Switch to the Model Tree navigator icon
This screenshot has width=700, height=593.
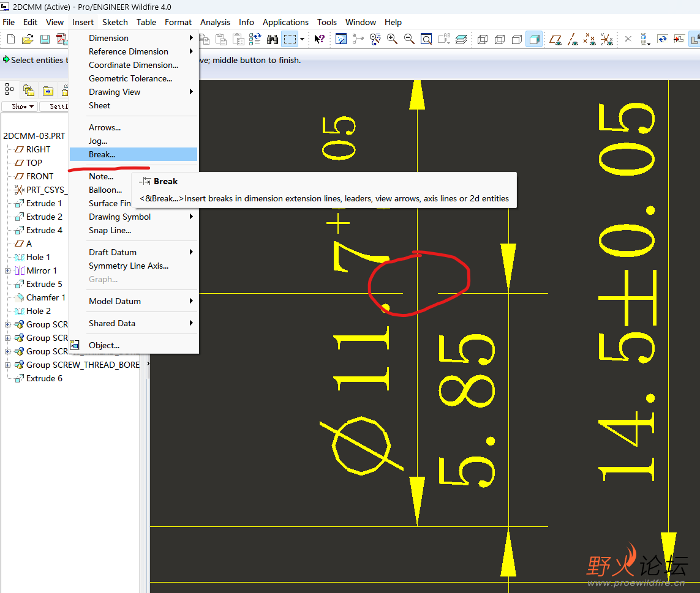pos(9,89)
